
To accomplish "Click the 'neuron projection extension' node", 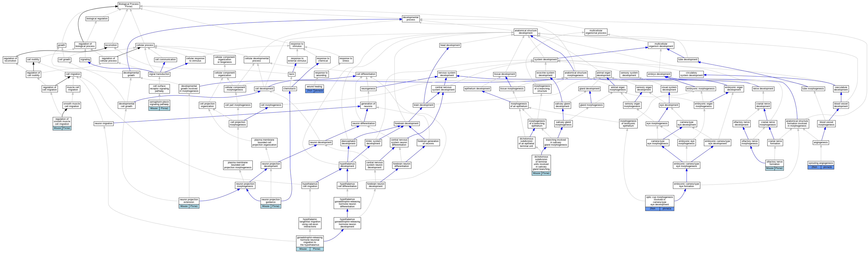I will click(x=189, y=203).
